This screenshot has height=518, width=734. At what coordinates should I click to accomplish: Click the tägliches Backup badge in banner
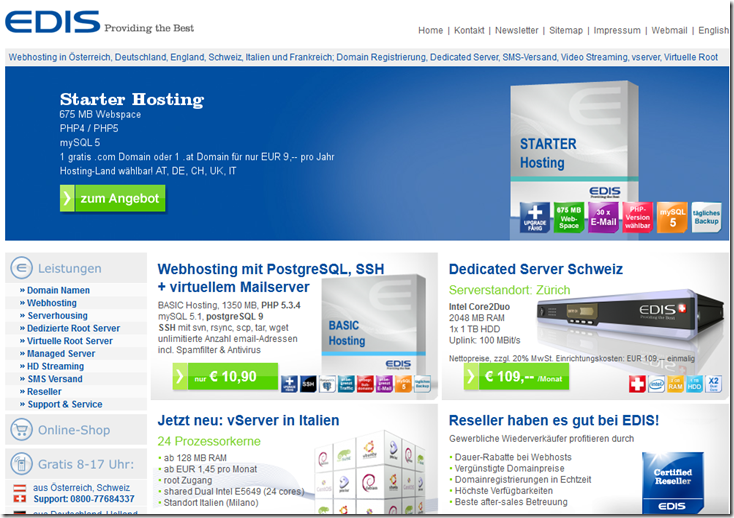pyautogui.click(x=706, y=218)
